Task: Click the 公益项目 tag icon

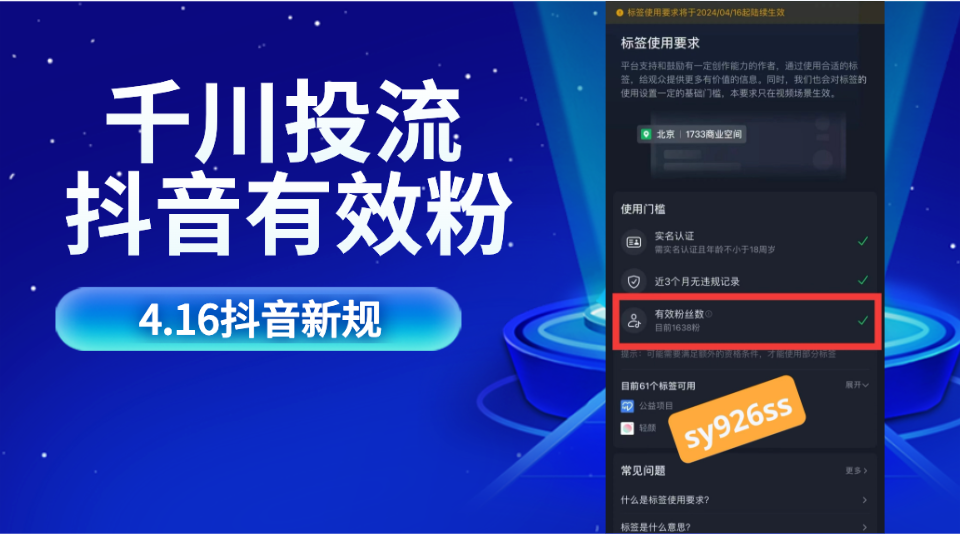Action: point(627,405)
